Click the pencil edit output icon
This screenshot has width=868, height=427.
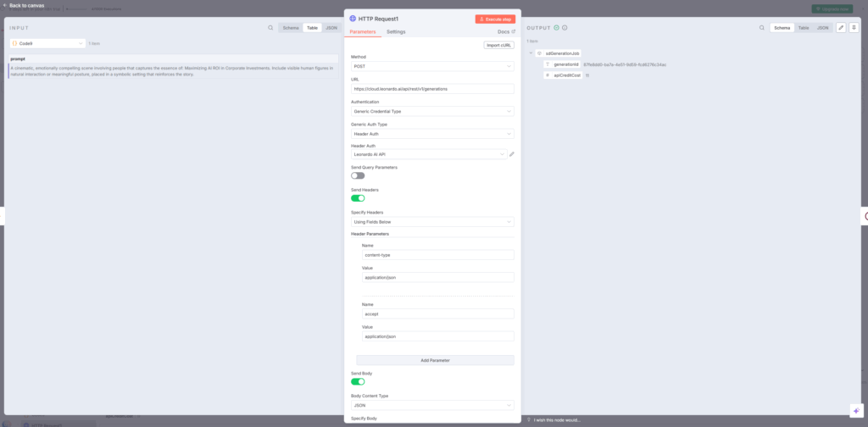tap(841, 28)
